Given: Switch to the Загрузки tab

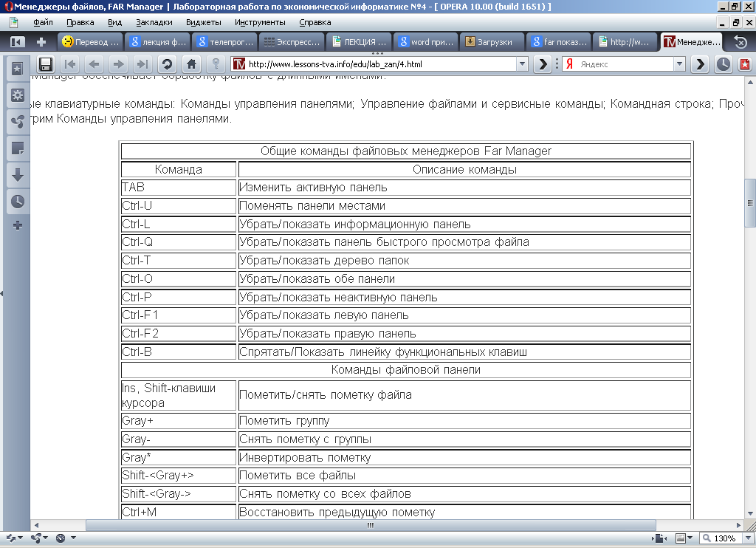Looking at the screenshot, I should [x=492, y=42].
